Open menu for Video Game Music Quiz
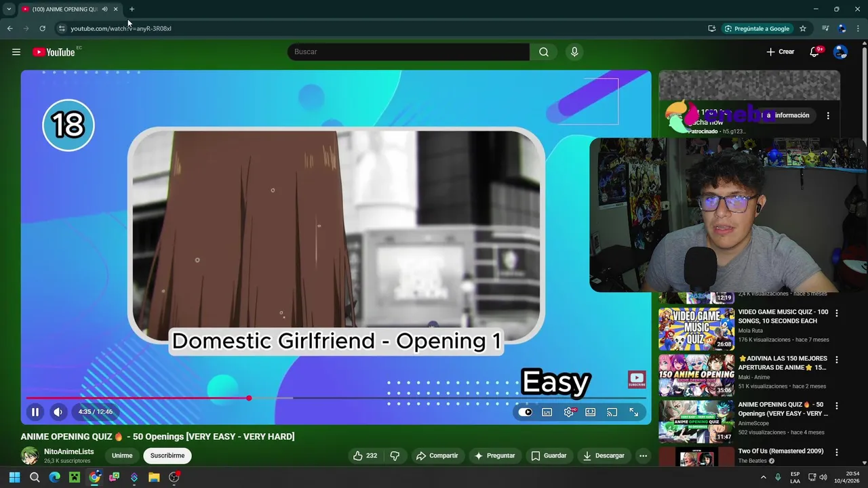This screenshot has width=868, height=488. click(x=836, y=313)
